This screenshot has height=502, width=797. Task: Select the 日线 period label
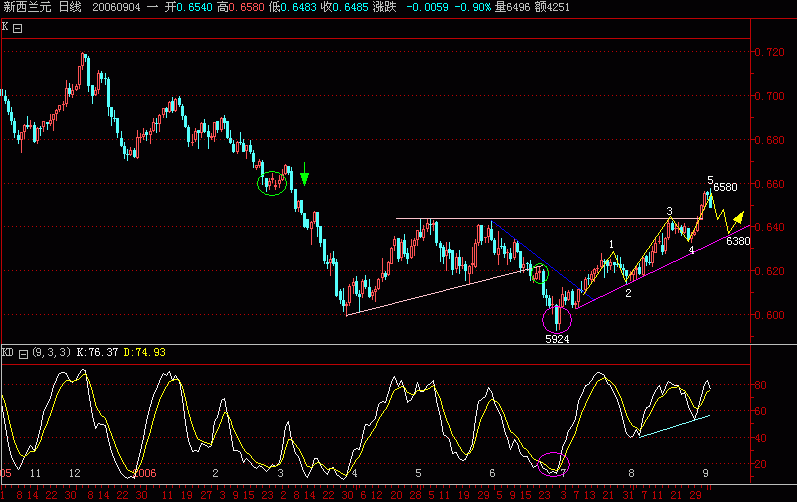pyautogui.click(x=70, y=7)
